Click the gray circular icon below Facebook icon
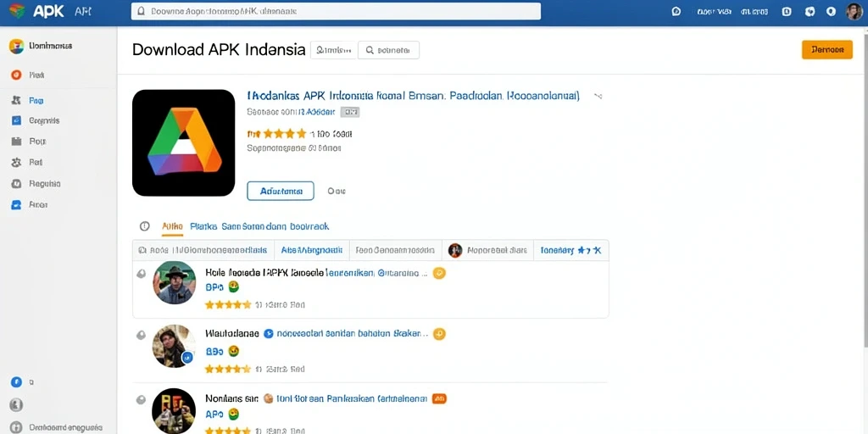 click(16, 405)
